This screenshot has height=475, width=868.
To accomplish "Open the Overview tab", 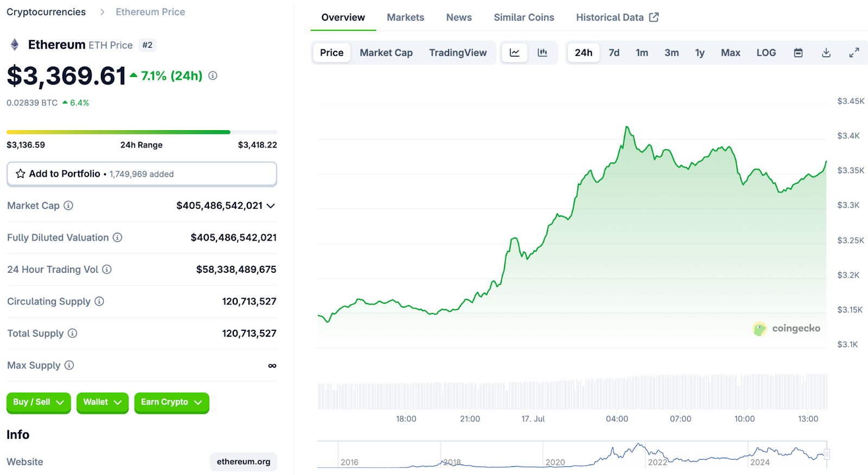I will pyautogui.click(x=343, y=17).
